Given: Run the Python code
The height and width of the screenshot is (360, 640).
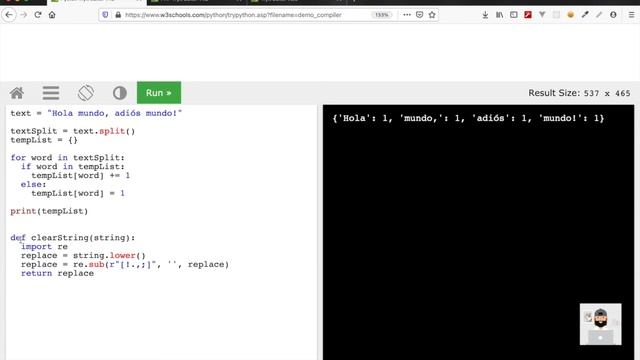Looking at the screenshot, I should pos(159,93).
